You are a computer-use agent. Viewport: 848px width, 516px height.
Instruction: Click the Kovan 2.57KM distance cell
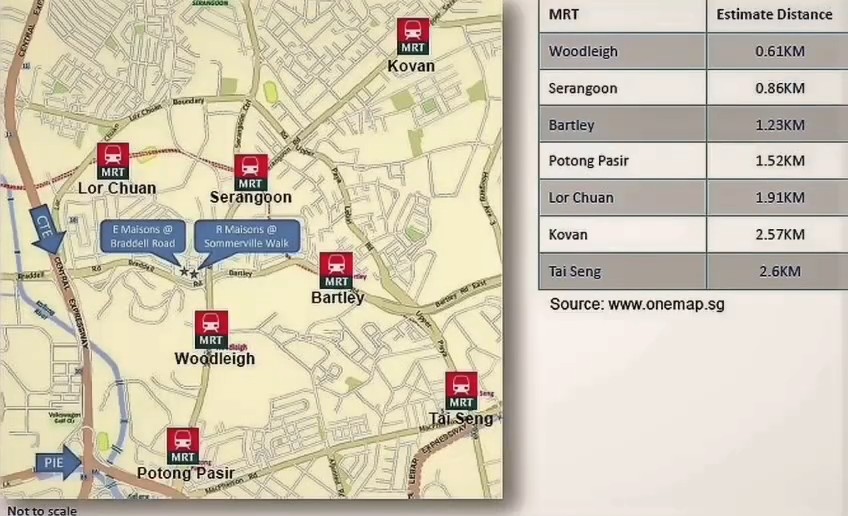(x=775, y=234)
